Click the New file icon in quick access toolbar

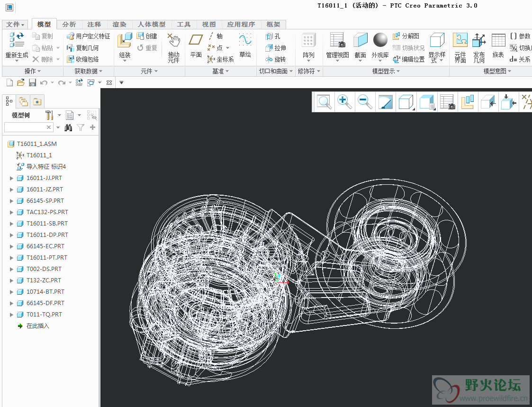point(10,82)
